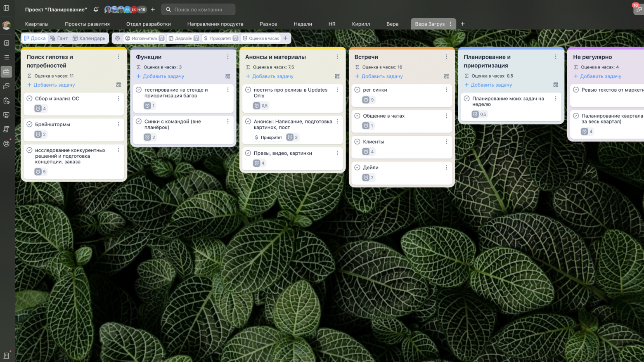Click the chat notifications icon with badge 16
Image resolution: width=644 pixels, height=362 pixels.
tap(638, 9)
